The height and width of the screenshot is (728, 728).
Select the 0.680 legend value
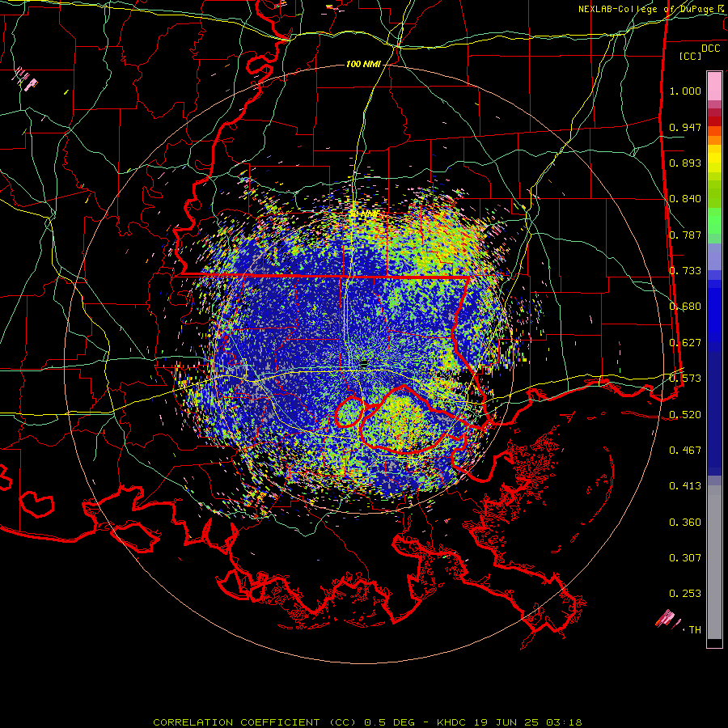point(685,307)
